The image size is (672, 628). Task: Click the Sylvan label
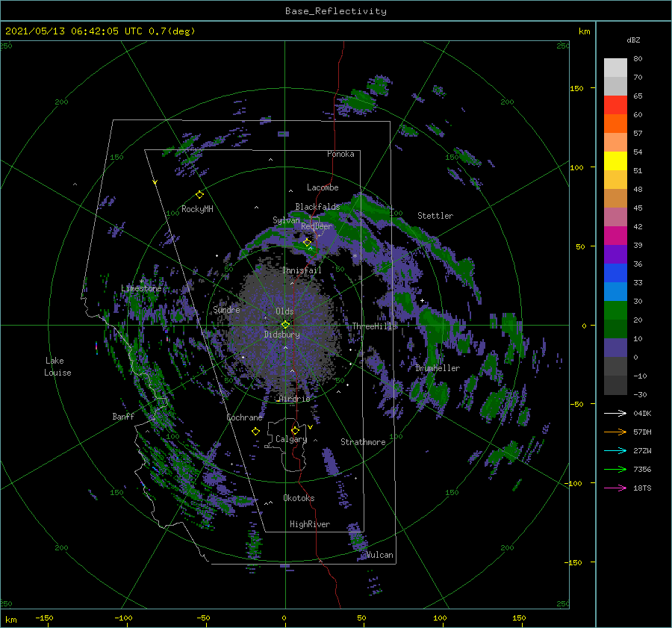click(286, 220)
